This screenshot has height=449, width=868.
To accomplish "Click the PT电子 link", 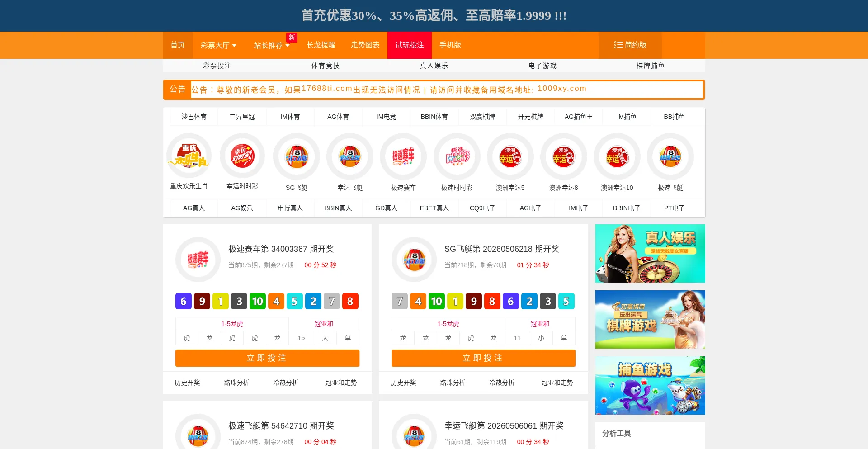I will [674, 208].
